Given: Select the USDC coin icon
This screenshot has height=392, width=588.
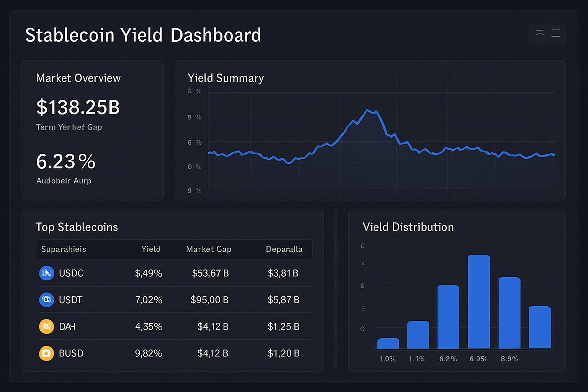Looking at the screenshot, I should point(46,273).
